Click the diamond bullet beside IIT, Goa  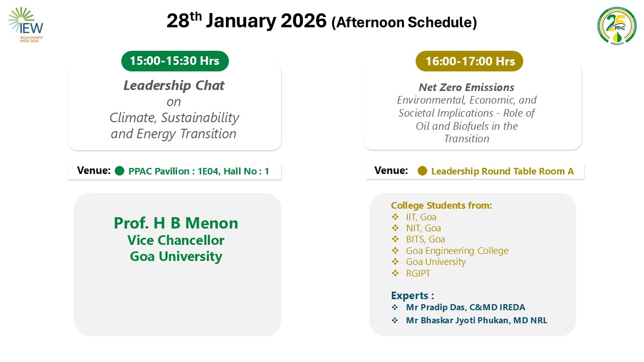(395, 217)
